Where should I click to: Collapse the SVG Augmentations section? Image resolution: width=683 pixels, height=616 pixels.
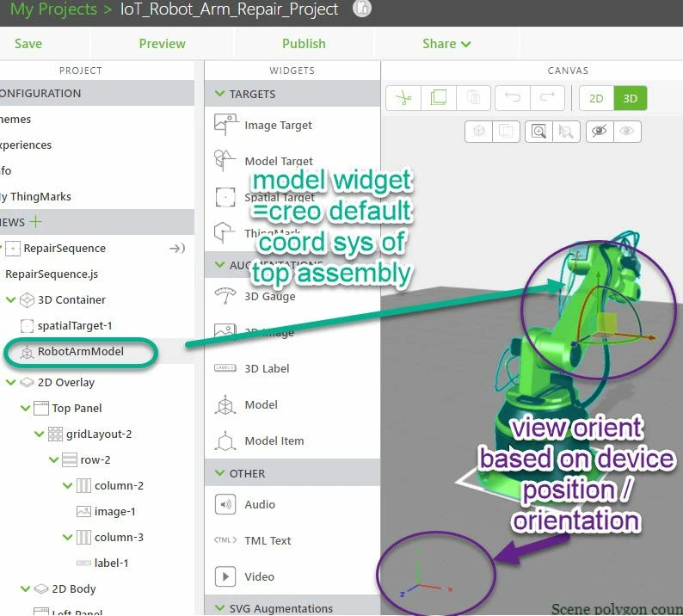tap(220, 607)
